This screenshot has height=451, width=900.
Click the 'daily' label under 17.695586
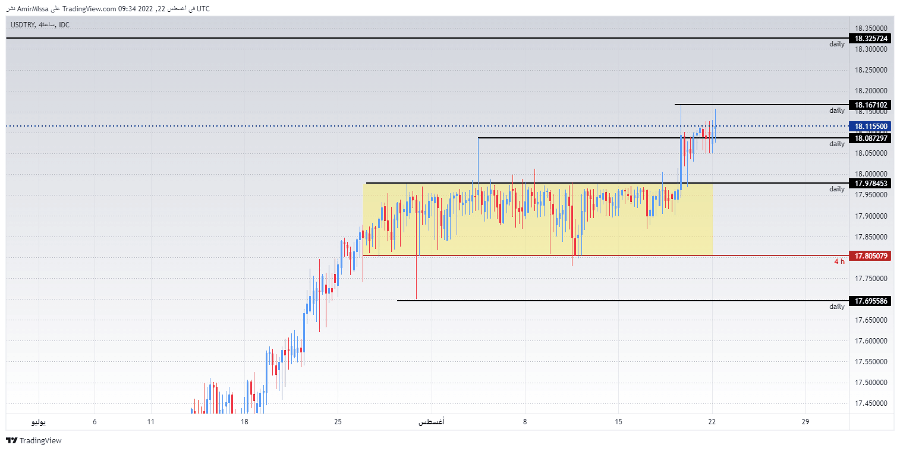click(x=837, y=306)
